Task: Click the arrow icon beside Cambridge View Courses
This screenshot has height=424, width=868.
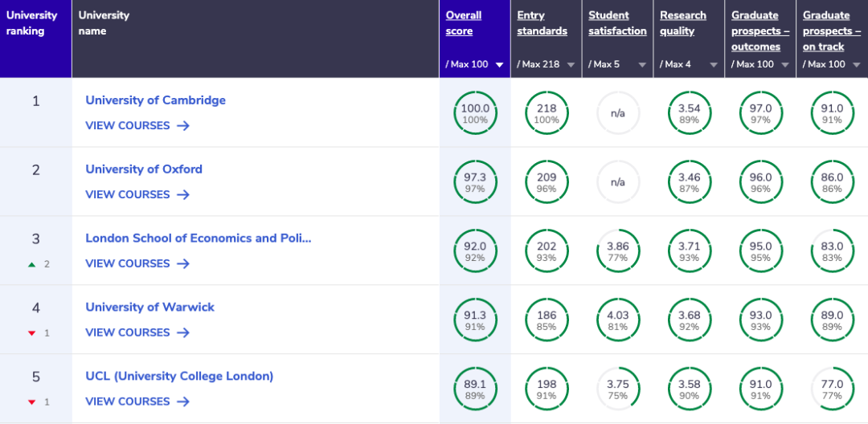Action: coord(183,126)
